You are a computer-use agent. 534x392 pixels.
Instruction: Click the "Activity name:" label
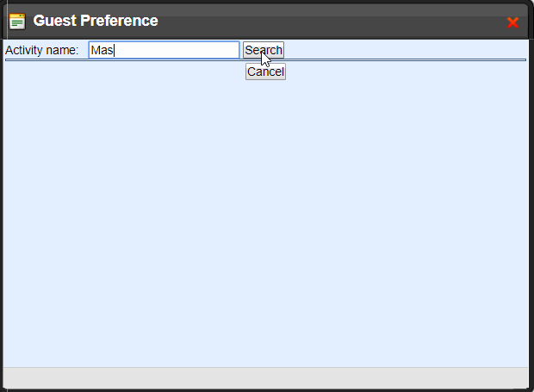pos(42,50)
